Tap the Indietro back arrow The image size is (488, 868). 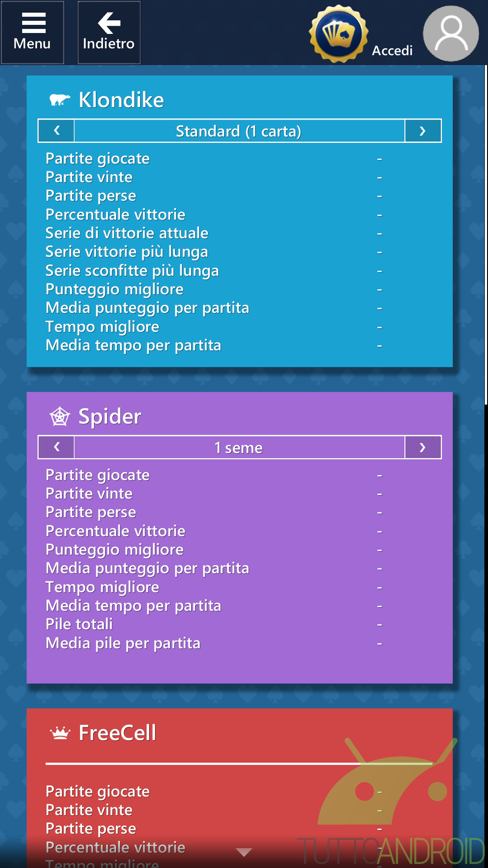click(x=109, y=23)
